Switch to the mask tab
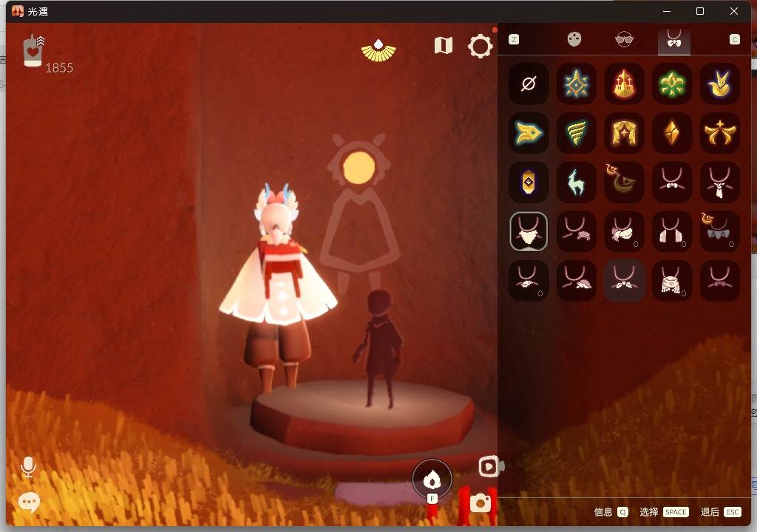 [x=574, y=40]
